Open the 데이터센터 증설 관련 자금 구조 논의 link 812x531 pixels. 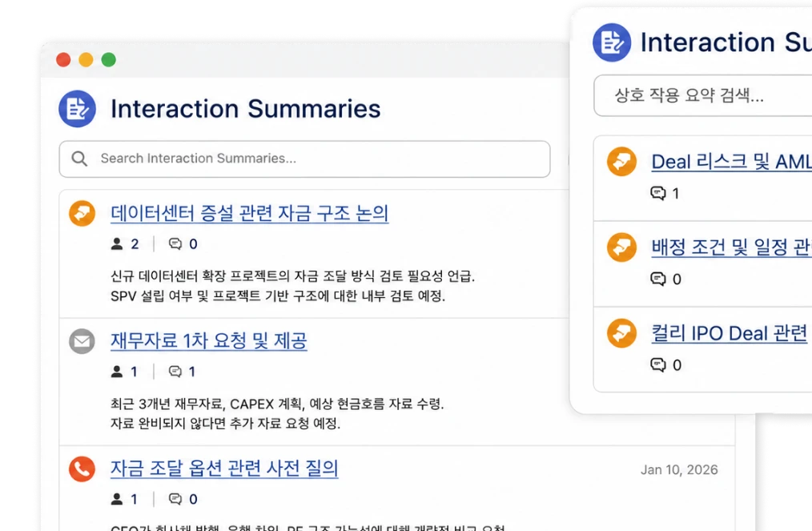[250, 213]
